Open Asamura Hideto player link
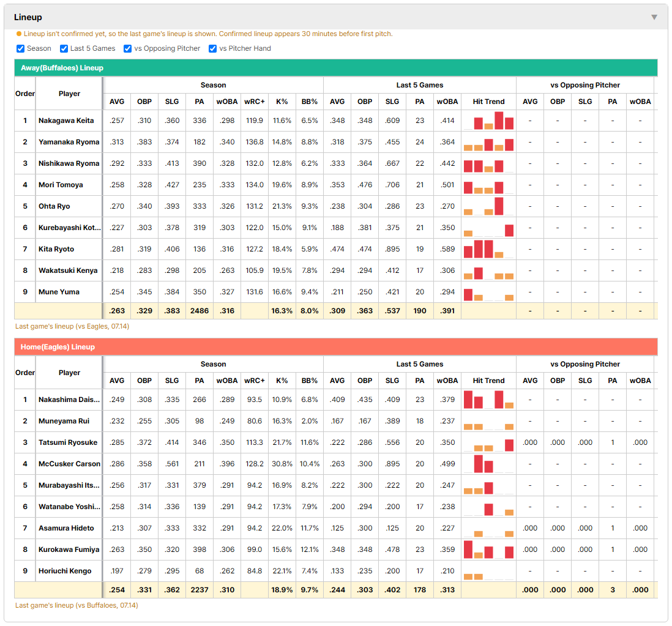The width and height of the screenshot is (672, 626). [x=67, y=528]
